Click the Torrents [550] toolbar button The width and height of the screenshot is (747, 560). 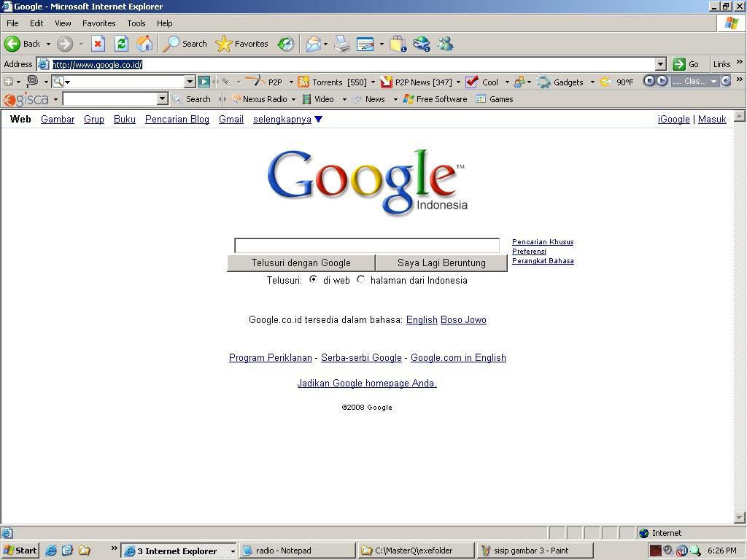pos(333,82)
